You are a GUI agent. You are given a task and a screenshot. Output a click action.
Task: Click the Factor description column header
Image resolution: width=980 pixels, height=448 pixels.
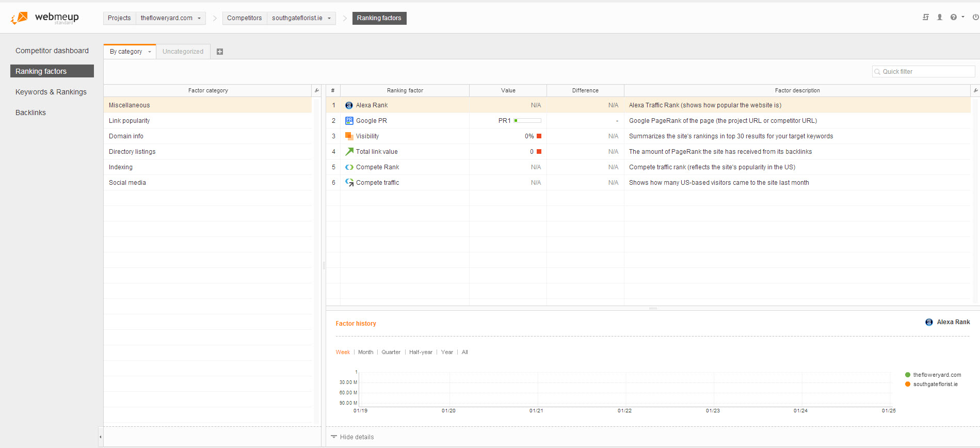(x=797, y=90)
